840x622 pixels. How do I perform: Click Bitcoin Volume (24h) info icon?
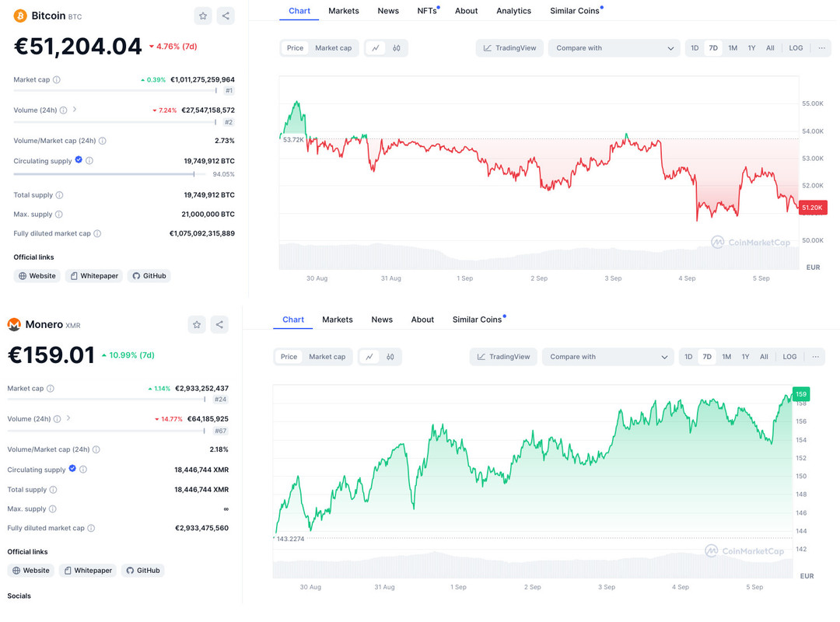63,110
